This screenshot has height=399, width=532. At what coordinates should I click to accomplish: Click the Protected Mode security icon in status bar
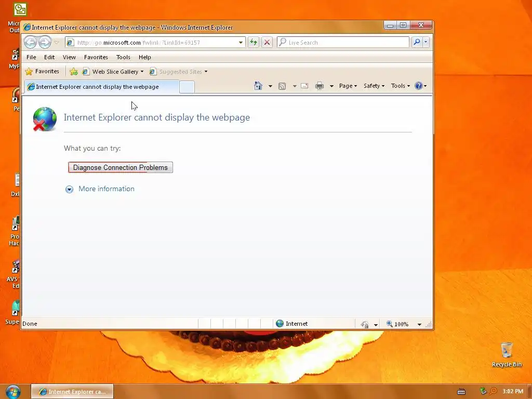pyautogui.click(x=365, y=324)
